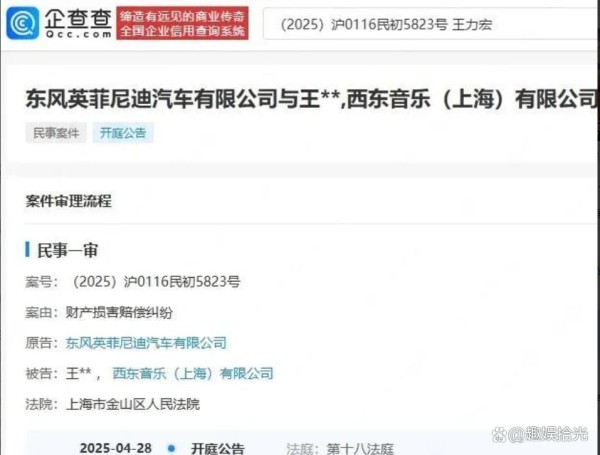Click the 开庭公告 timeline entry label
Viewport: 600px width, 455px height.
pyautogui.click(x=218, y=448)
